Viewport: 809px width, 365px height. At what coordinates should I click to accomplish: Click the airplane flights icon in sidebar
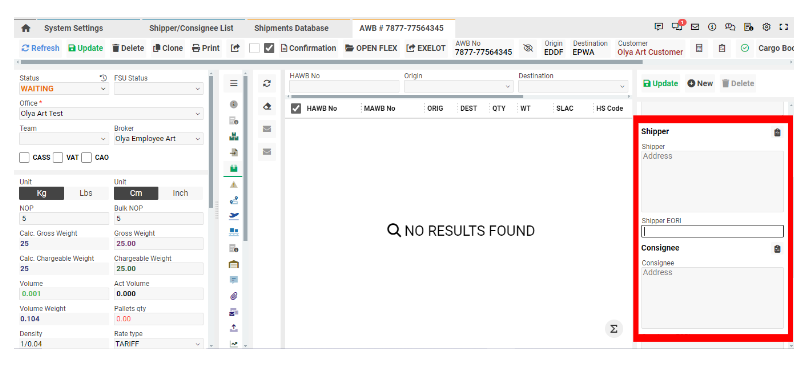tap(234, 216)
